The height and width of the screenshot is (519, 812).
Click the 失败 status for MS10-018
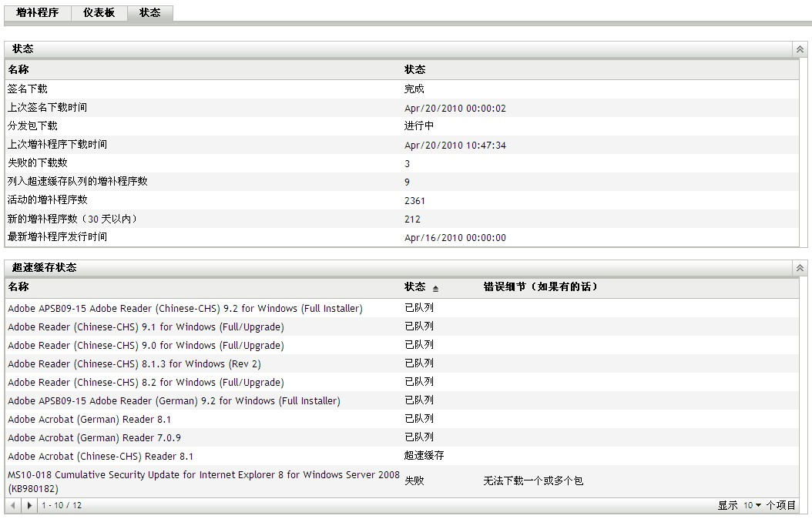(x=414, y=481)
